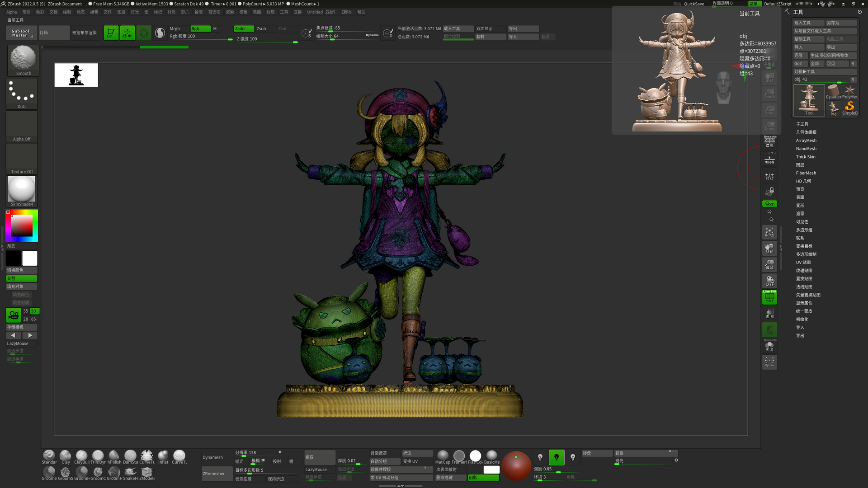Select the ZModeler brush
The height and width of the screenshot is (488, 868).
tap(147, 472)
